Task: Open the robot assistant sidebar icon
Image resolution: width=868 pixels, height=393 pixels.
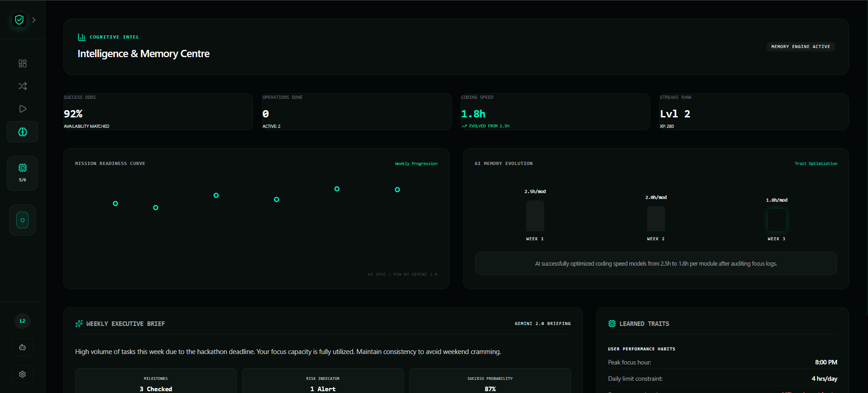Action: tap(23, 347)
